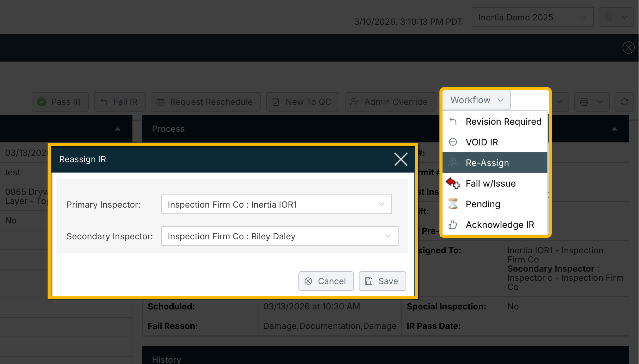The height and width of the screenshot is (364, 639).
Task: Click the Save button in dialog
Action: point(382,281)
